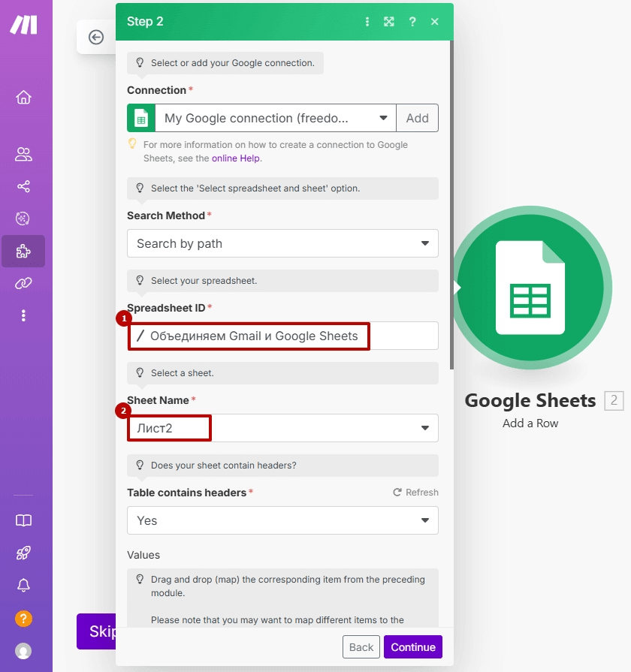
Task: Open the Table contains headers dropdown
Action: click(282, 520)
